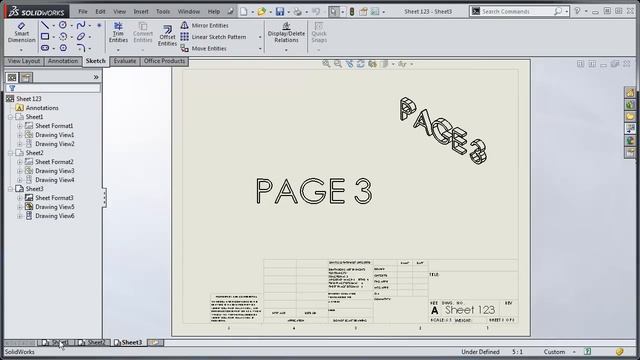
Task: Expand Drawing View1 node
Action: (x=19, y=135)
